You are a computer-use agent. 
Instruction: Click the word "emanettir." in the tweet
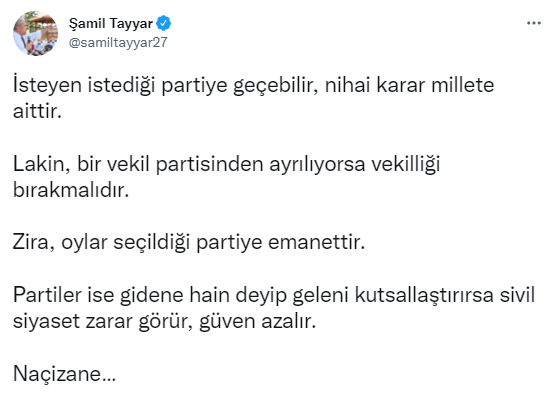point(316,243)
